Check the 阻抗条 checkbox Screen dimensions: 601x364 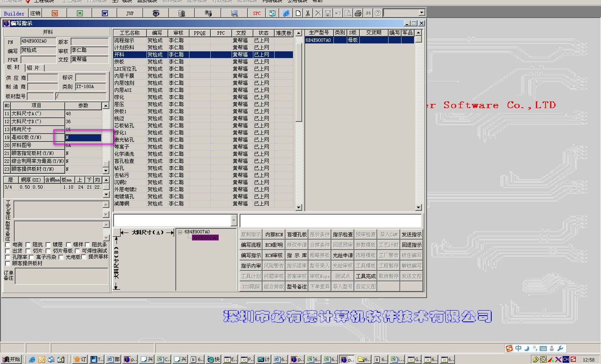click(x=88, y=245)
